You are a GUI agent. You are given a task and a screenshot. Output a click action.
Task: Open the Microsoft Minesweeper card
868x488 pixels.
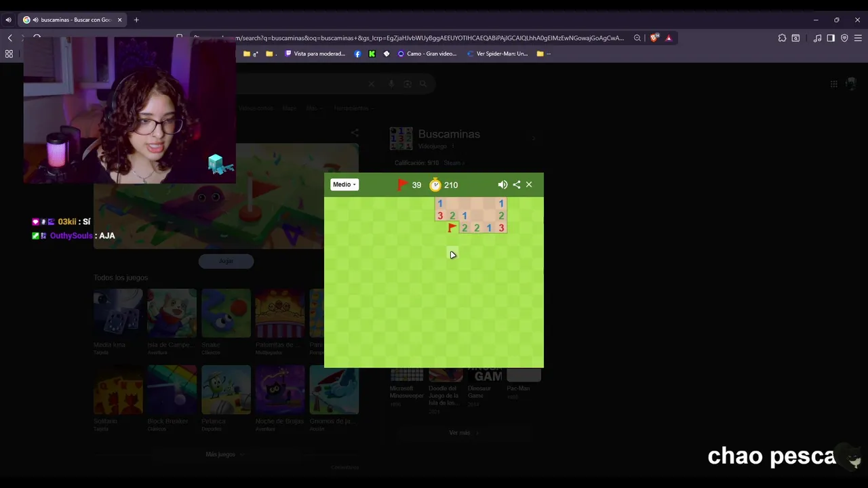point(407,386)
